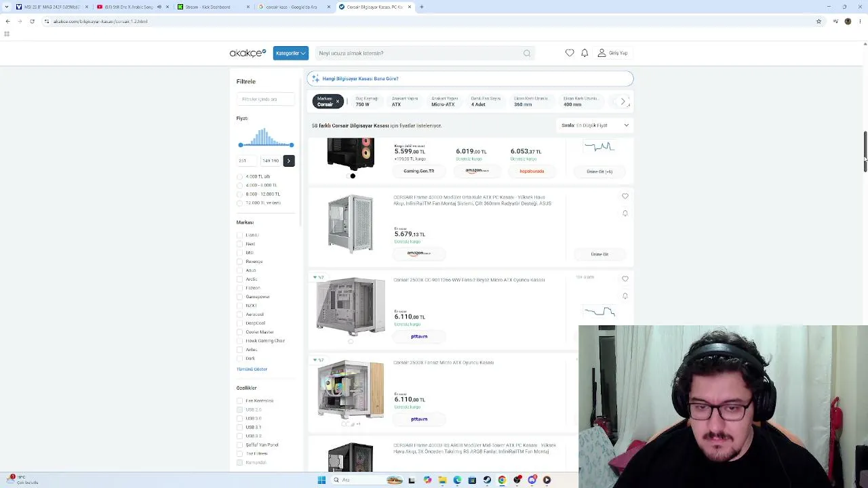Favorite the Corsair 2500X CC-9011266-WW case

[625, 279]
